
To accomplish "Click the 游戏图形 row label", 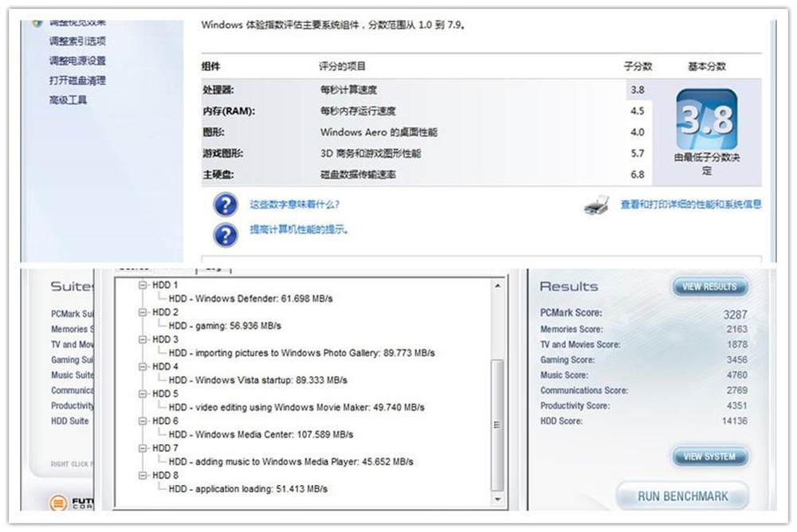I will click(222, 154).
